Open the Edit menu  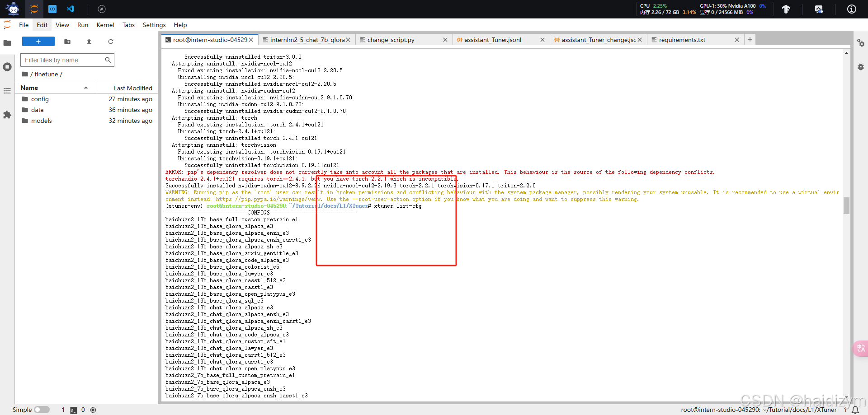pyautogui.click(x=42, y=25)
